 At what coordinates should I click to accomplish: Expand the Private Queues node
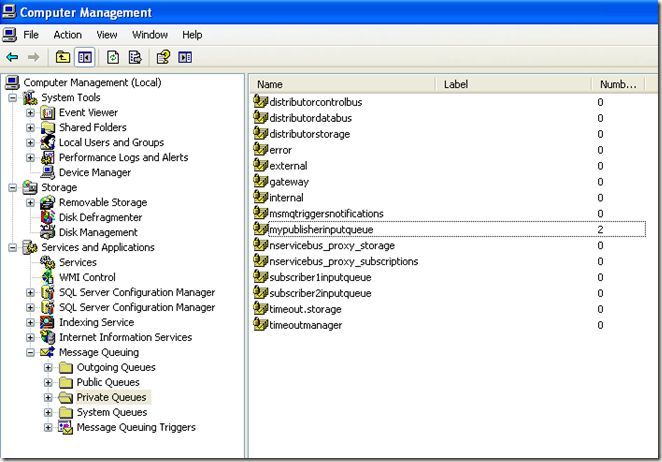click(48, 397)
